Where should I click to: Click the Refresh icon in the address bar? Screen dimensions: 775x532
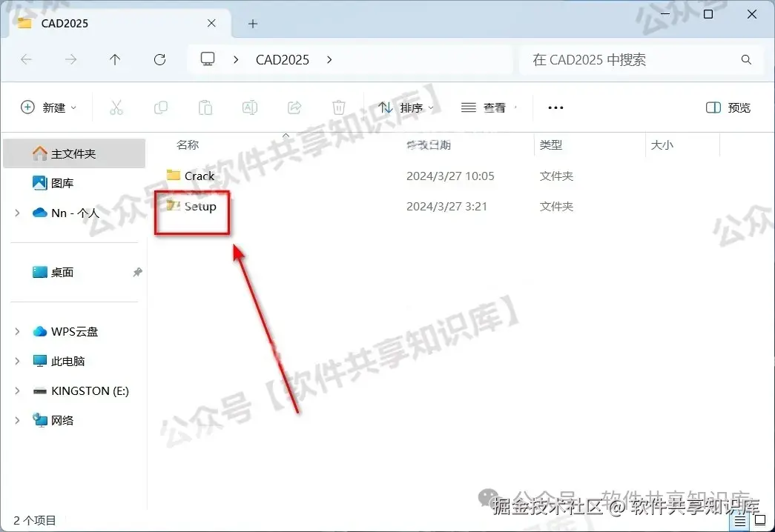click(159, 60)
